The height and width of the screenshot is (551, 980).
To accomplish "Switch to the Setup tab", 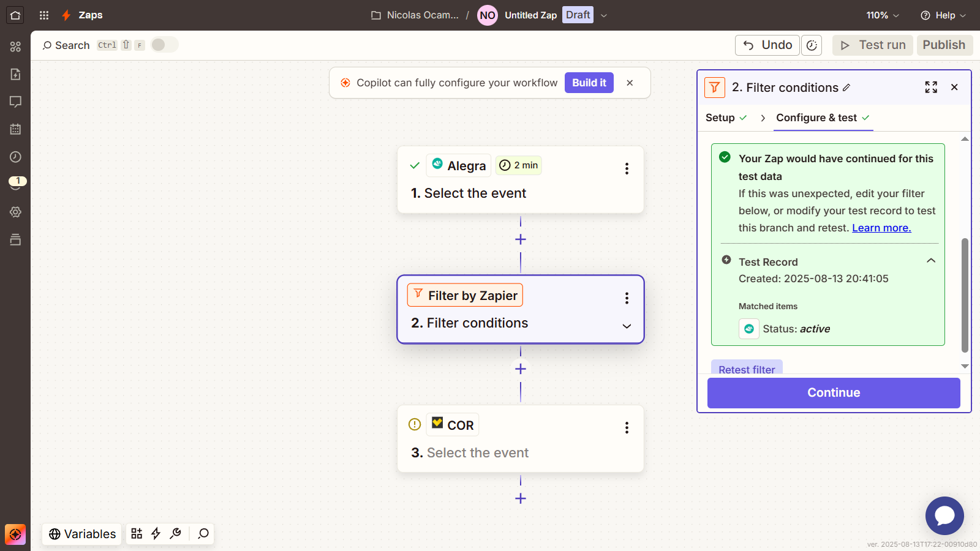I will [726, 118].
